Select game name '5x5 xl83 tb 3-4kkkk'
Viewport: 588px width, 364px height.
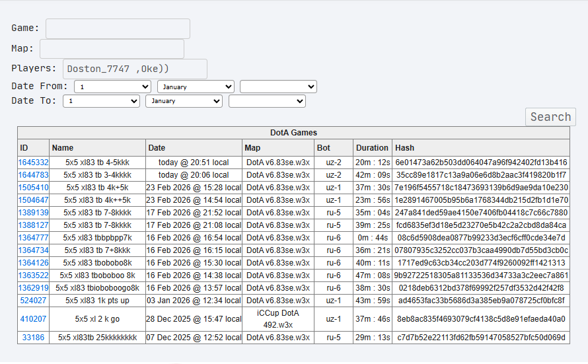[x=98, y=175]
